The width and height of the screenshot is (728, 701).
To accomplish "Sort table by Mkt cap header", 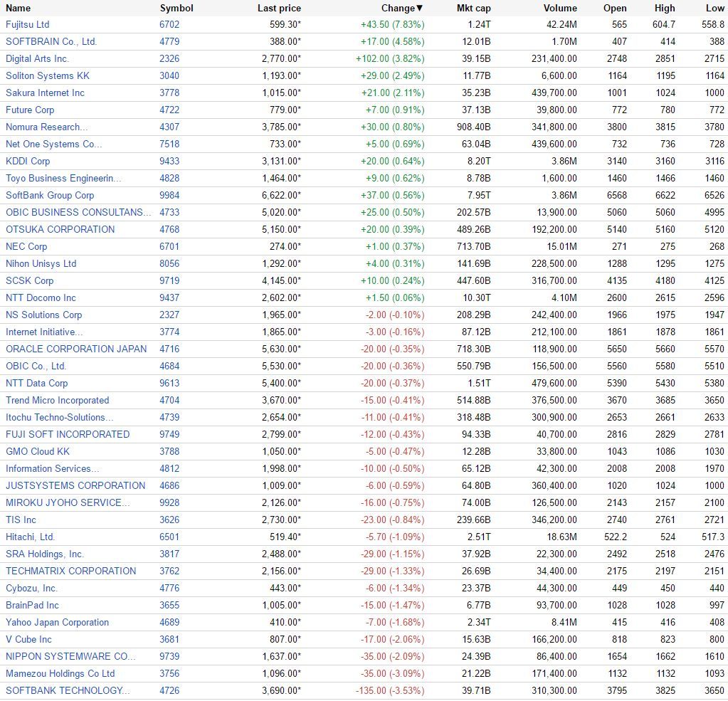I will pyautogui.click(x=473, y=8).
